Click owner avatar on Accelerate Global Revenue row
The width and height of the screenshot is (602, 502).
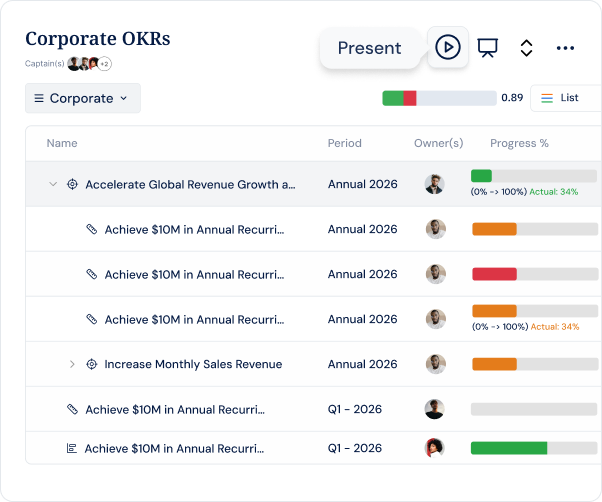click(435, 184)
